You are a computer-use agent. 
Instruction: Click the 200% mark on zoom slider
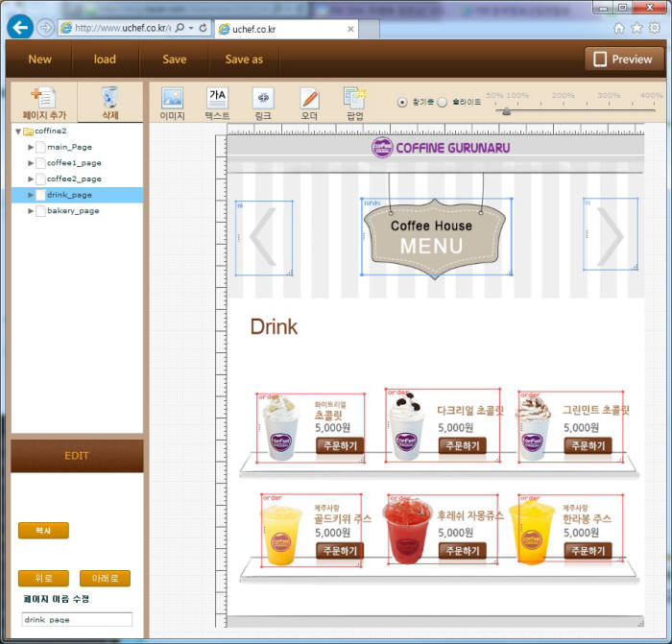[x=563, y=96]
